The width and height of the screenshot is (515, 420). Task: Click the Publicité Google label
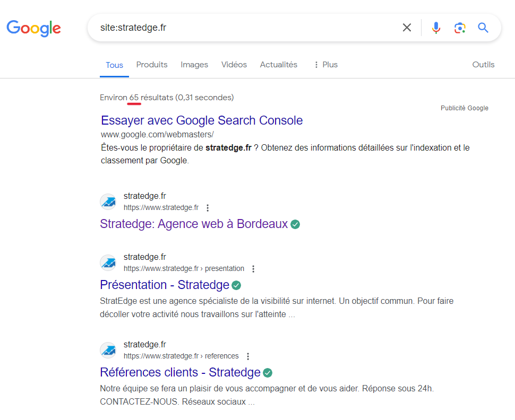click(x=465, y=108)
